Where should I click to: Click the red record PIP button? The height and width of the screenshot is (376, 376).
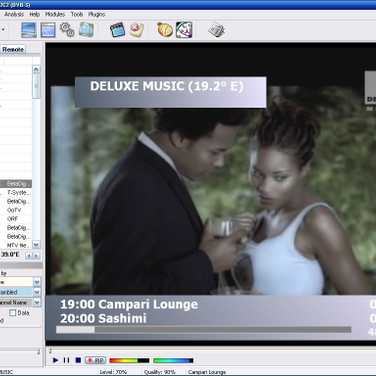96,360
